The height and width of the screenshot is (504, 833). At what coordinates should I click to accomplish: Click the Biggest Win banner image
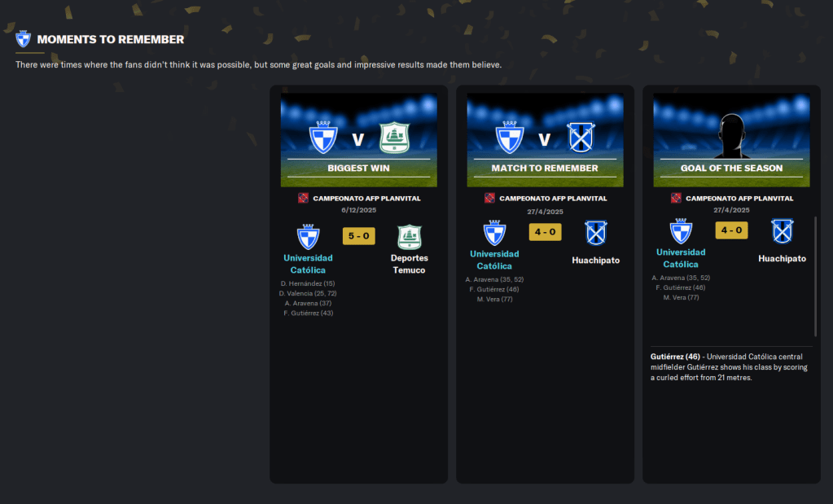(x=358, y=140)
